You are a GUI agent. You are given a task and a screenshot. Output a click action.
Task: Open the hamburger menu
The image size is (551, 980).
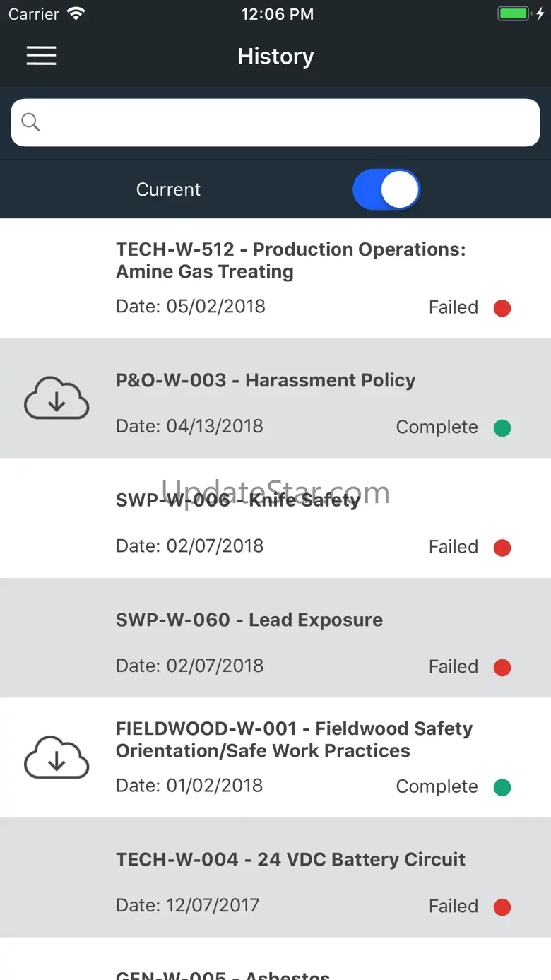(x=41, y=56)
